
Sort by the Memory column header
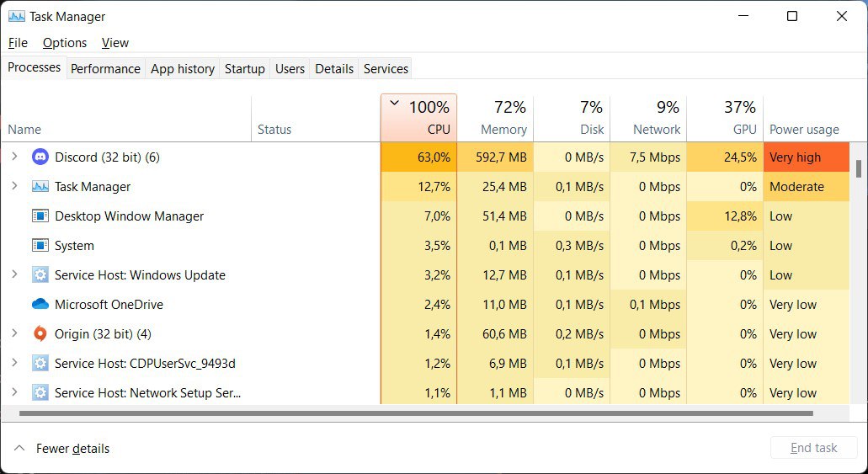point(495,118)
